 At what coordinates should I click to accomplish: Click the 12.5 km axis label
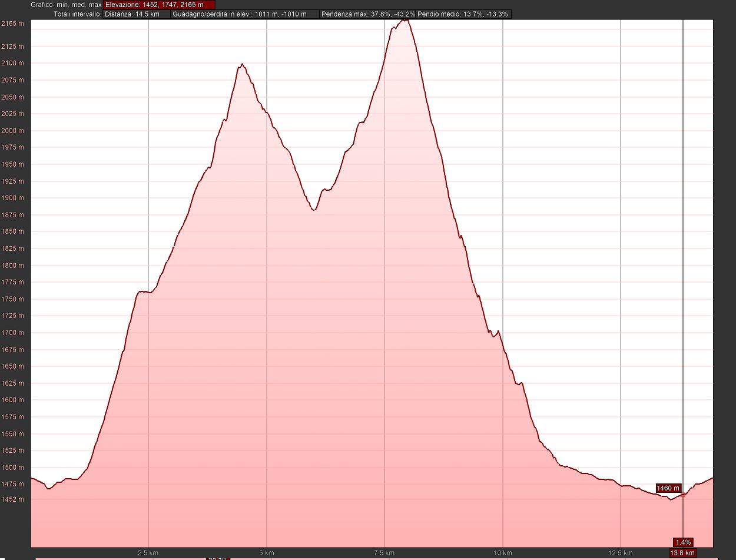pos(620,553)
